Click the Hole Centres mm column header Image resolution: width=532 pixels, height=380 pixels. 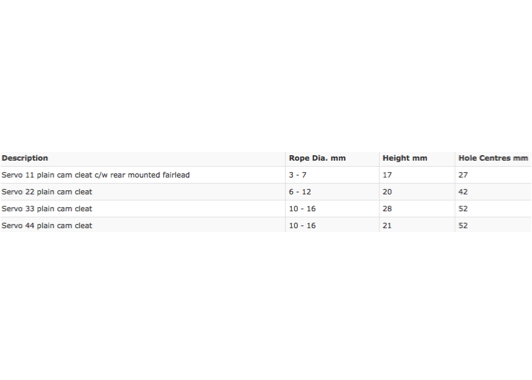click(493, 158)
